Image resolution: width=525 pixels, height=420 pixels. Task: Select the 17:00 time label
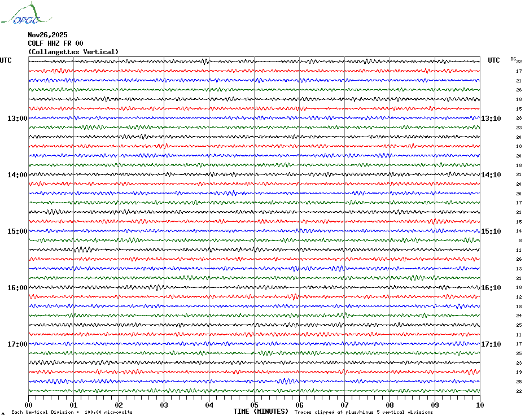point(17,344)
